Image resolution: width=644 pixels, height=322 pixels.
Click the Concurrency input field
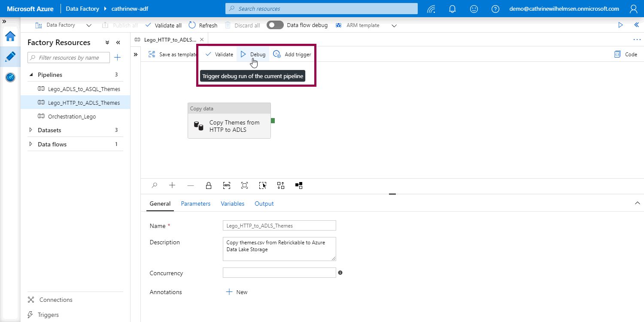tap(279, 273)
